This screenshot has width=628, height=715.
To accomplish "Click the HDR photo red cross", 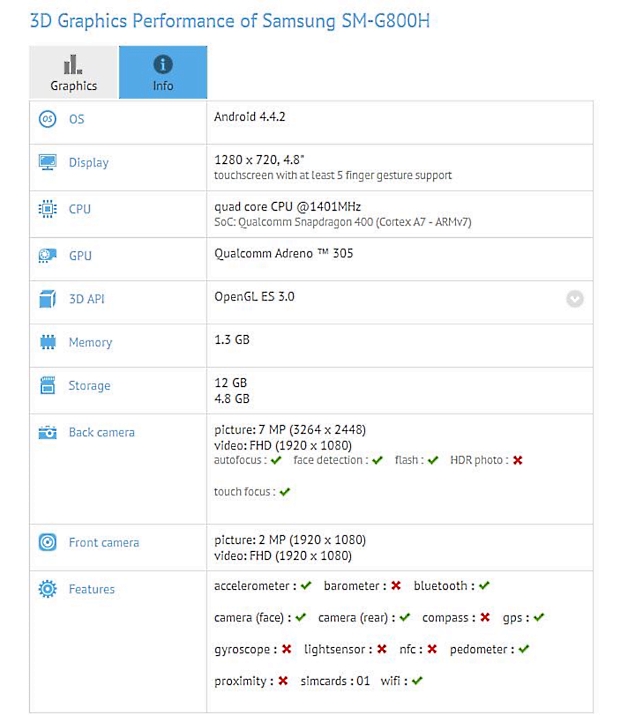I will [517, 460].
